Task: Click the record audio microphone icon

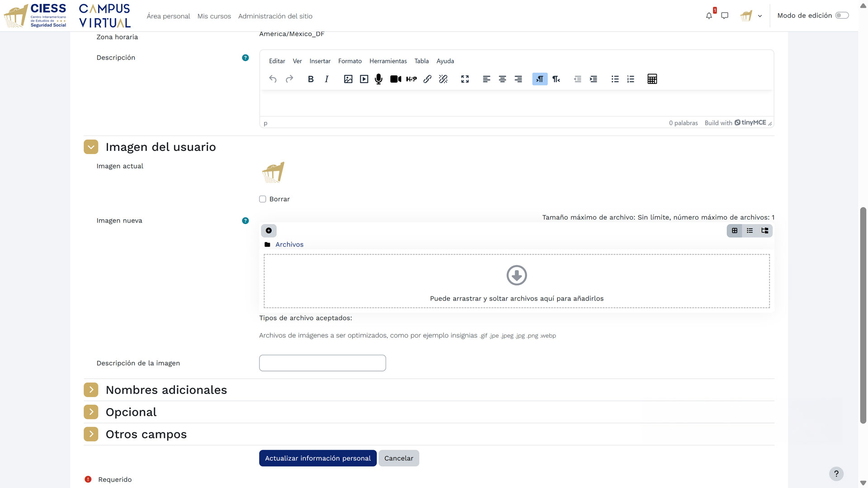Action: [379, 79]
